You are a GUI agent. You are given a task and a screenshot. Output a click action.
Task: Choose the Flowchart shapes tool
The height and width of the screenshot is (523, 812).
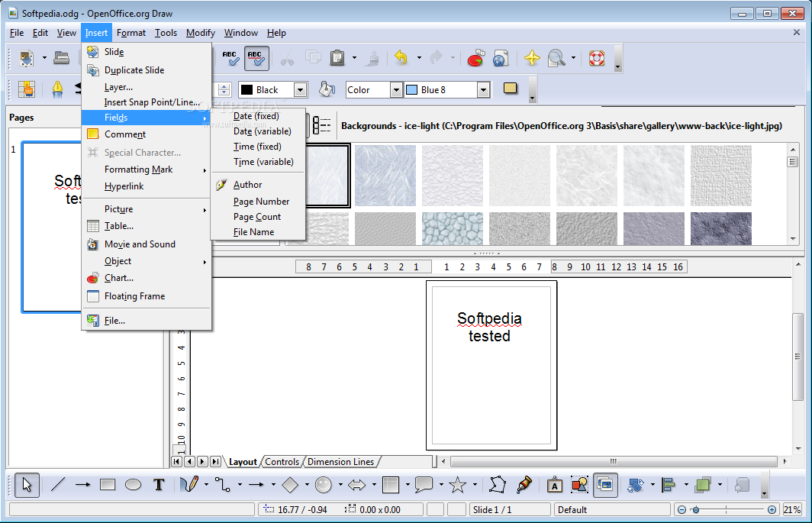pyautogui.click(x=391, y=485)
